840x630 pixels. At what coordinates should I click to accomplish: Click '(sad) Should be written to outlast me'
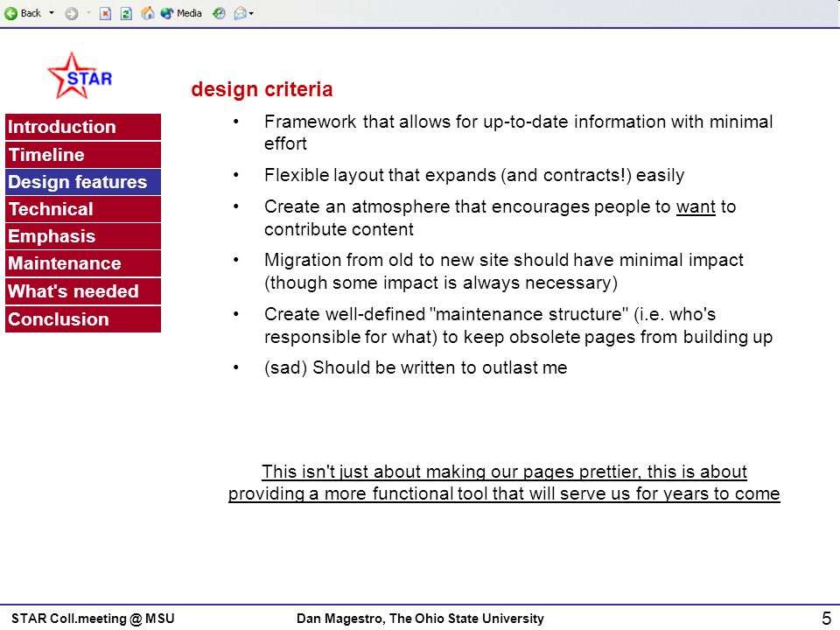(x=416, y=367)
